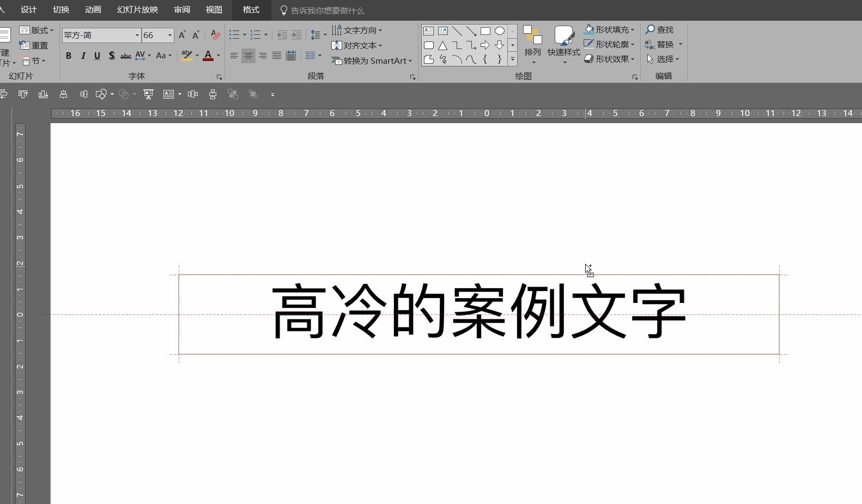Switch to the 格式 tab
The width and height of the screenshot is (862, 504).
(251, 10)
